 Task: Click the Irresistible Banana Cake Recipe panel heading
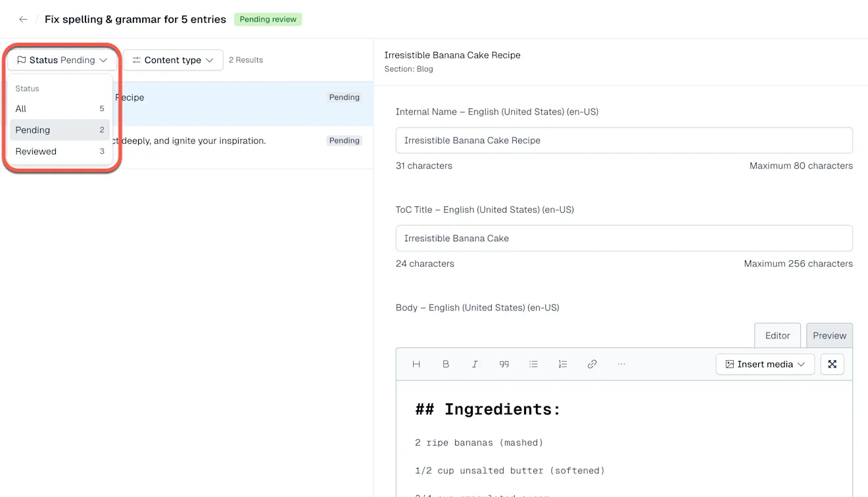[452, 55]
